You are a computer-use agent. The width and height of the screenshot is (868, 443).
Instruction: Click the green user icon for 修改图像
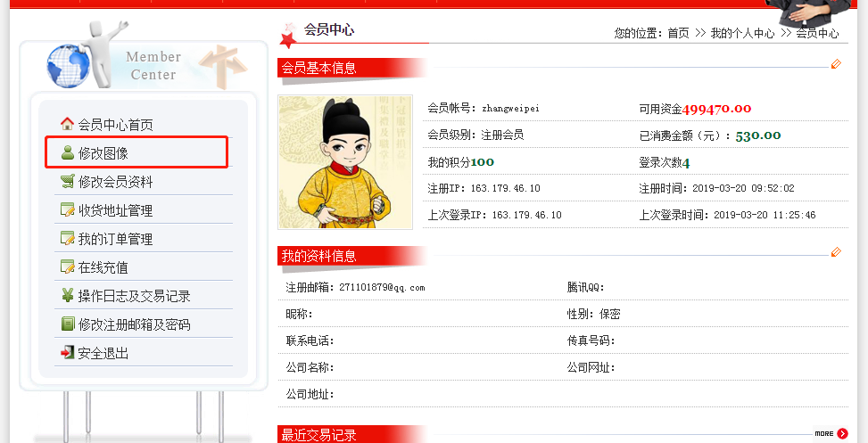pyautogui.click(x=68, y=152)
